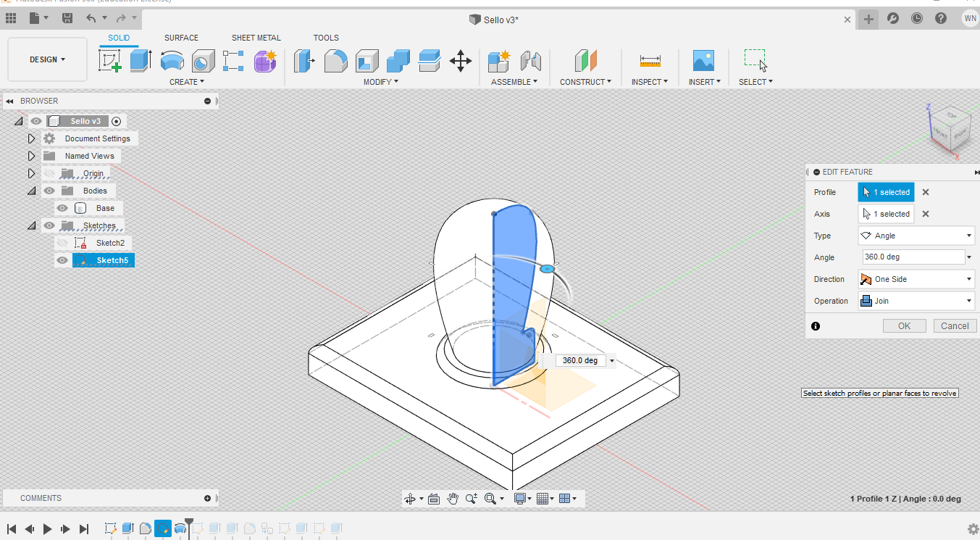Select the Fillet tool

pyautogui.click(x=335, y=60)
